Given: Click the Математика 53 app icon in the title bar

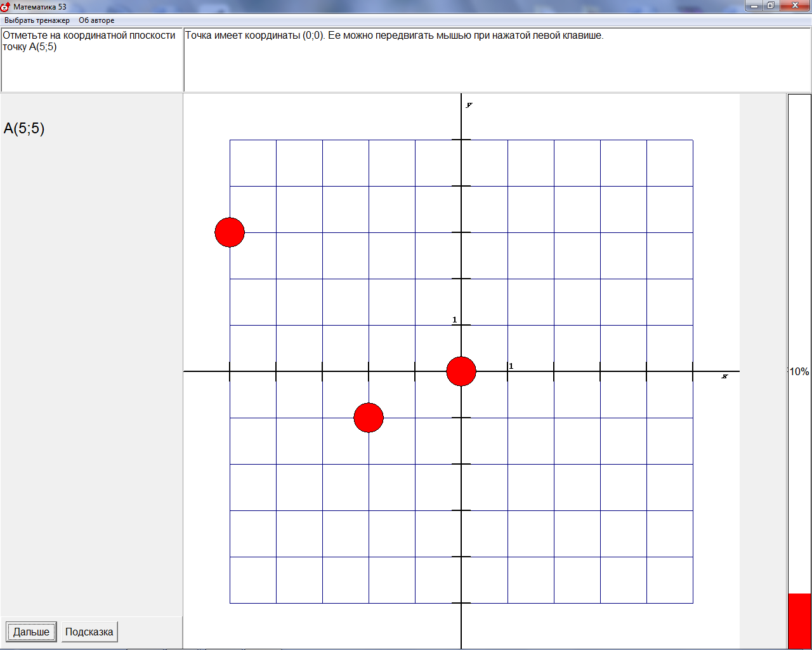Looking at the screenshot, I should [6, 7].
